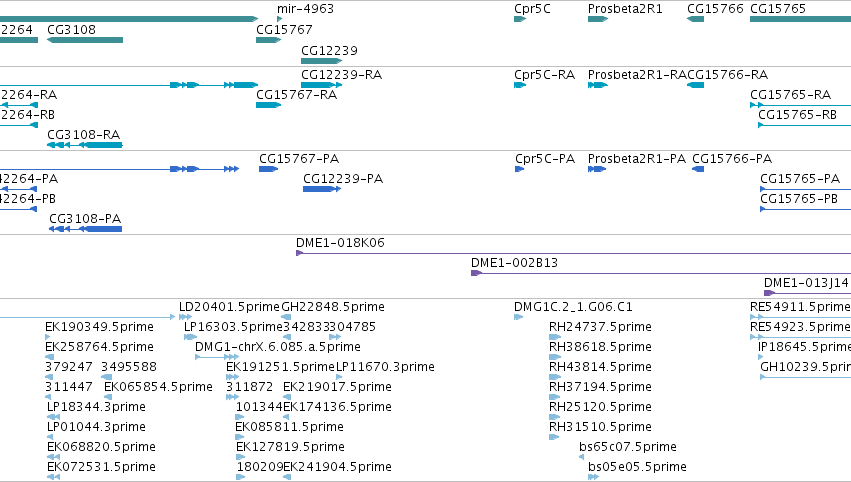Select the 311447 feature label
851x482 pixels.
pos(68,387)
